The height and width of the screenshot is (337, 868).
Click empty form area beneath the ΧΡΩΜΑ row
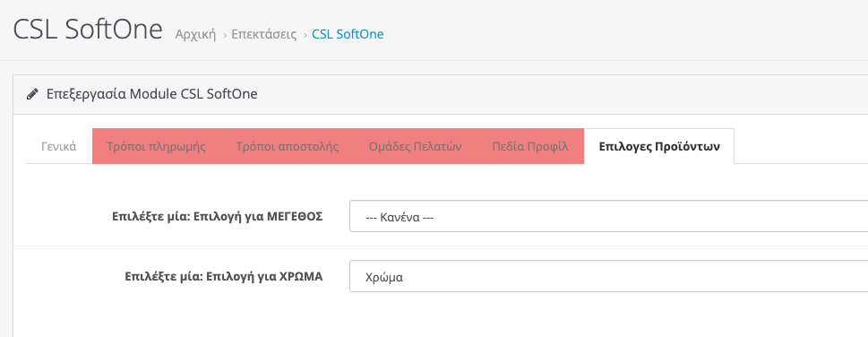tap(441, 315)
